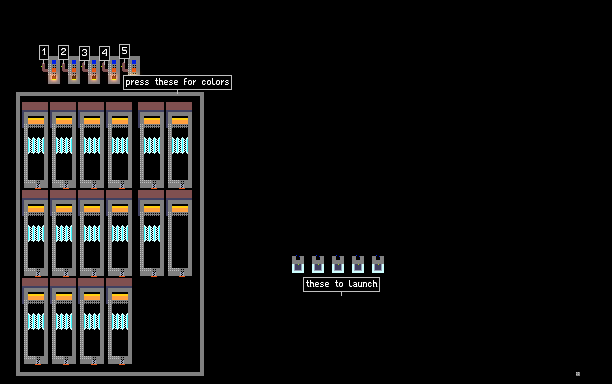Image resolution: width=612 pixels, height=384 pixels.
Task: Click the fourth launch button from left
Action: pos(358,264)
